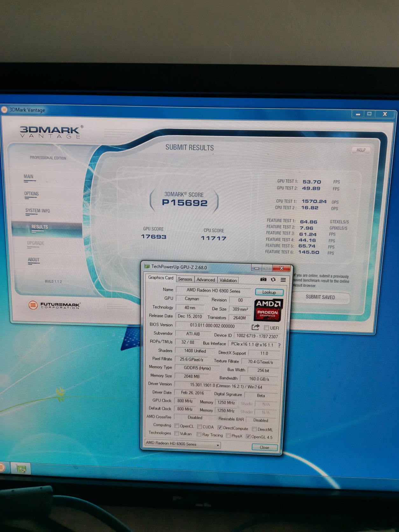399x532 pixels.
Task: Toggle the CUDA checkbox
Action: tap(199, 426)
